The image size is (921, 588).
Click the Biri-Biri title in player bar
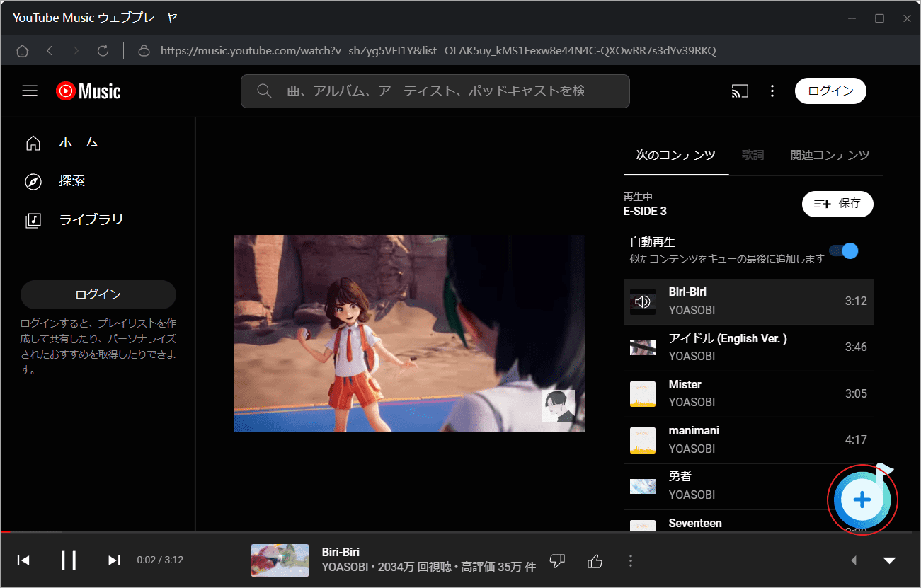341,552
